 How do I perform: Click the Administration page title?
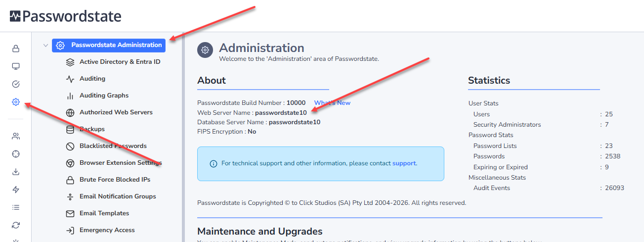(x=261, y=48)
